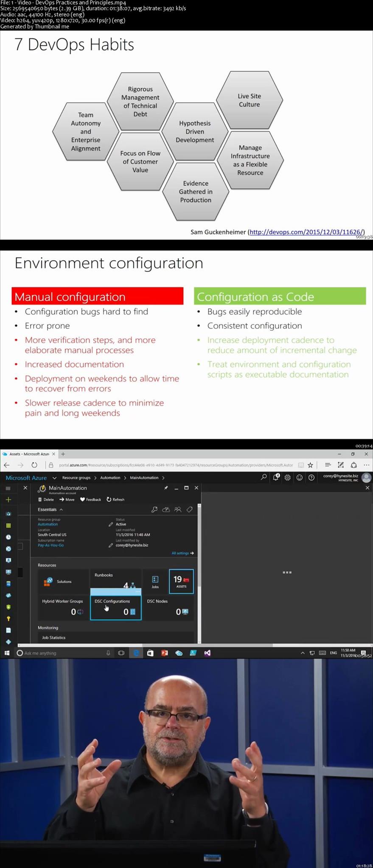
Task: Open the Solutions tile
Action: pyautogui.click(x=63, y=581)
